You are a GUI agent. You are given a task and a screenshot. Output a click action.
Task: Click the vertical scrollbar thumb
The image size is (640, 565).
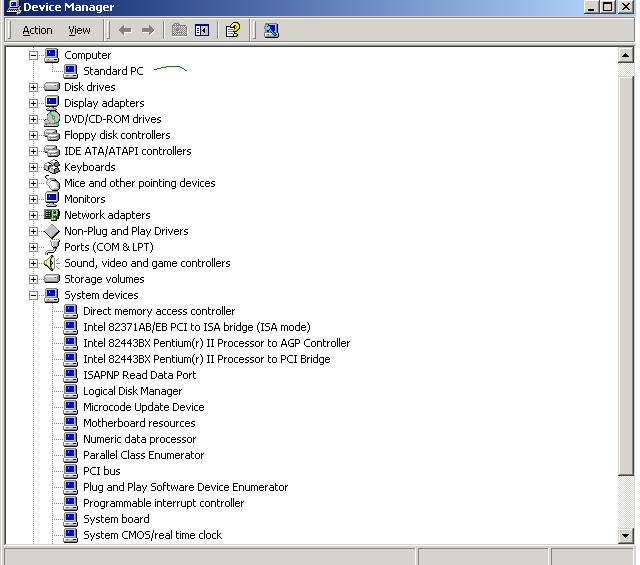[625, 276]
